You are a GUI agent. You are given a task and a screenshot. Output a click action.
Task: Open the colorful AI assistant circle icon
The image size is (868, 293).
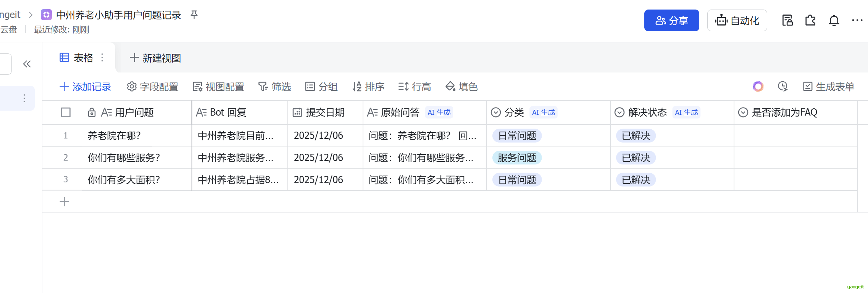pos(758,87)
